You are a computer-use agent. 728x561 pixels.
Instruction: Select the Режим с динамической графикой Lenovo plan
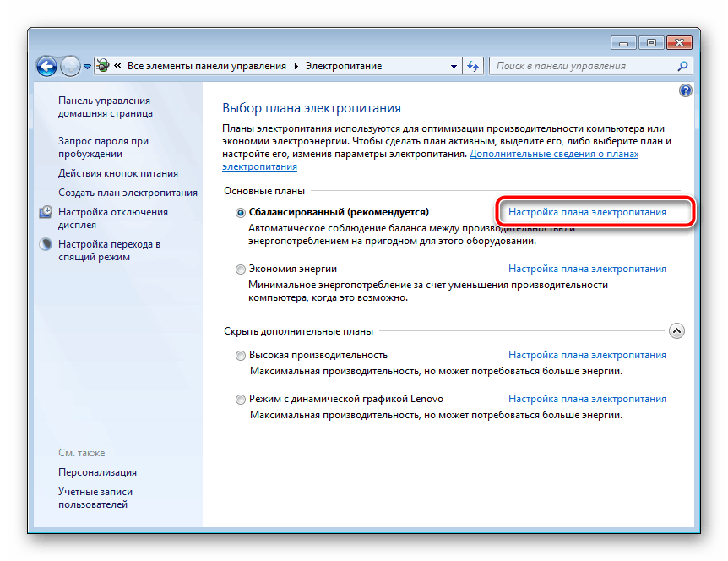tap(241, 399)
